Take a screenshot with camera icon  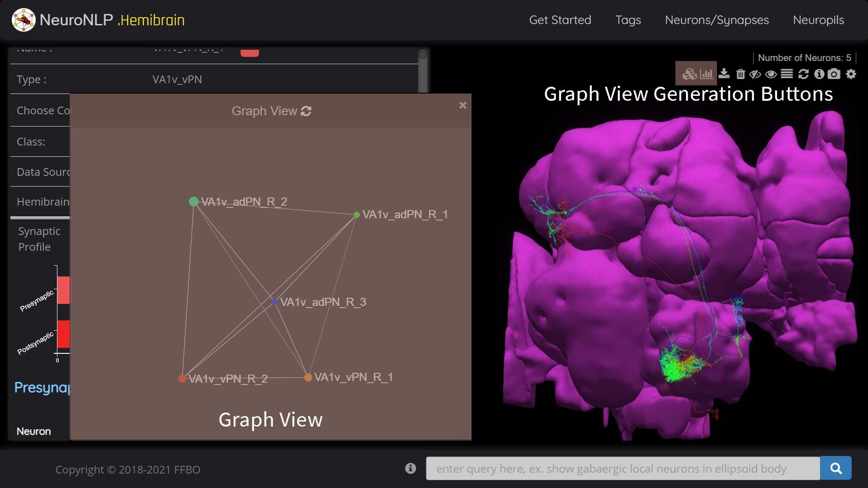(834, 74)
